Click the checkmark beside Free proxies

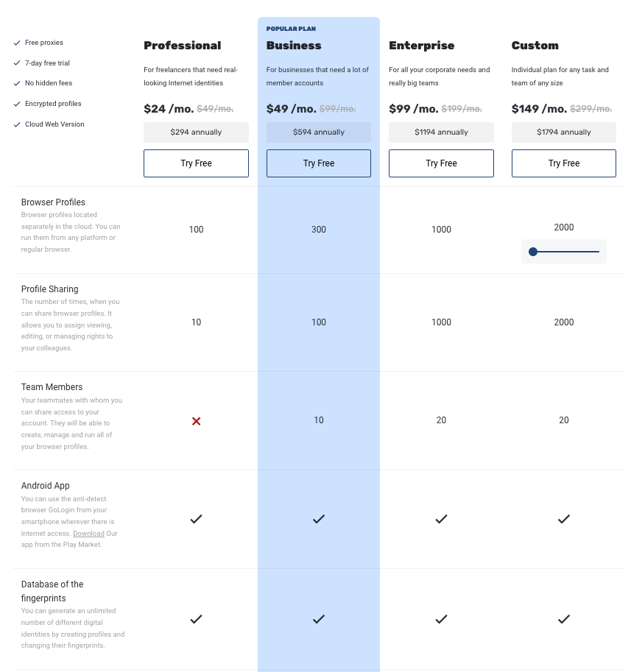click(x=17, y=43)
